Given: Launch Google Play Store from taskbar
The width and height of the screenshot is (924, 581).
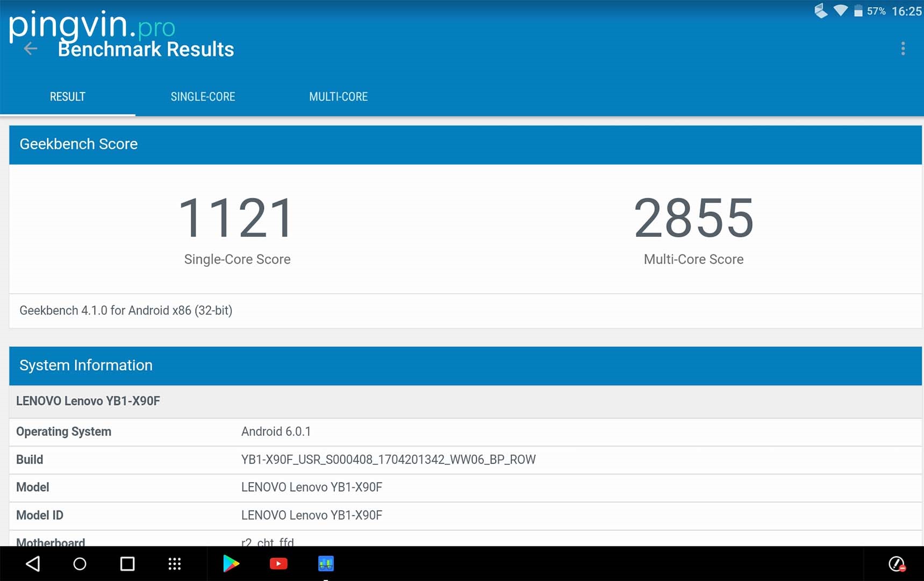Looking at the screenshot, I should (x=231, y=564).
